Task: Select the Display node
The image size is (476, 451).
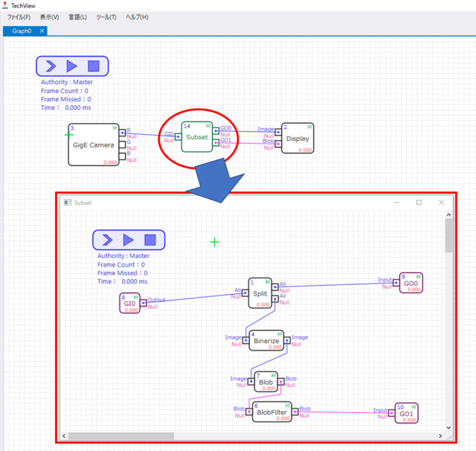Action: (297, 138)
